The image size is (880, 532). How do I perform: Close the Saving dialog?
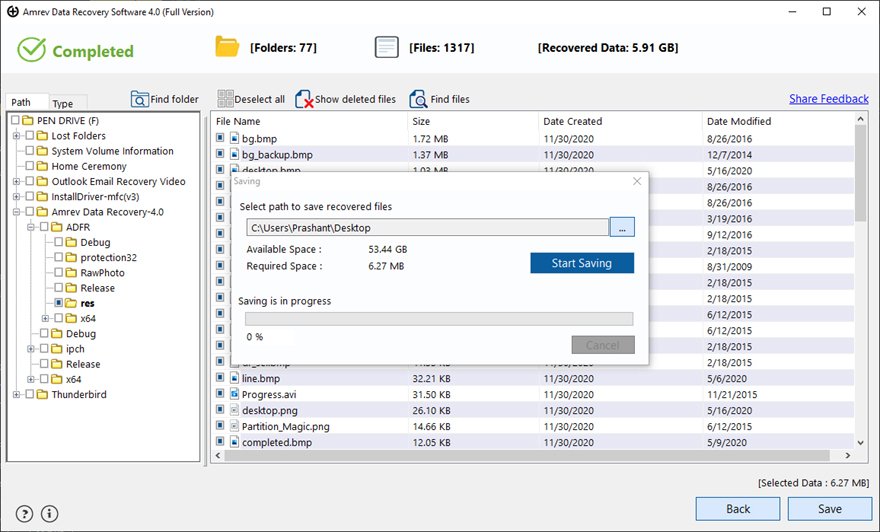637,181
